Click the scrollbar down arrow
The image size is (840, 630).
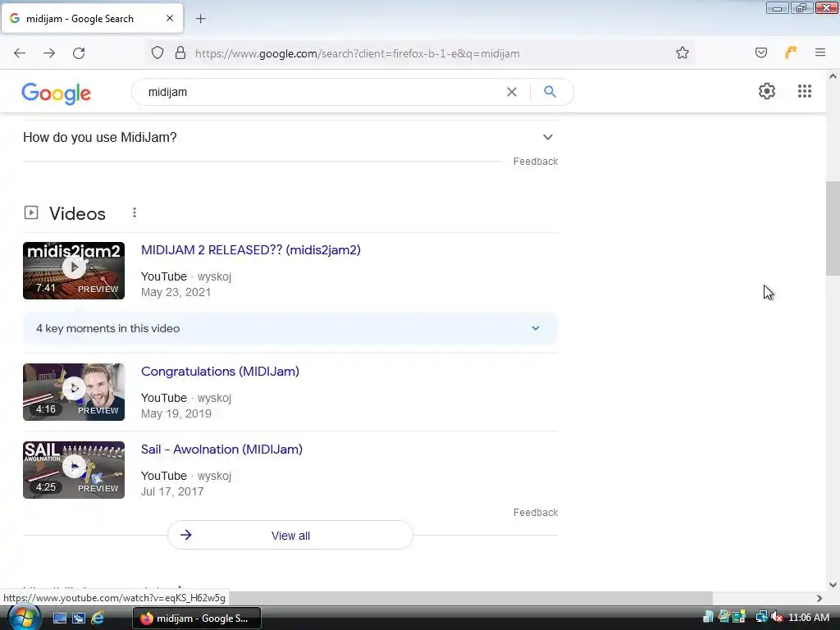point(833,585)
